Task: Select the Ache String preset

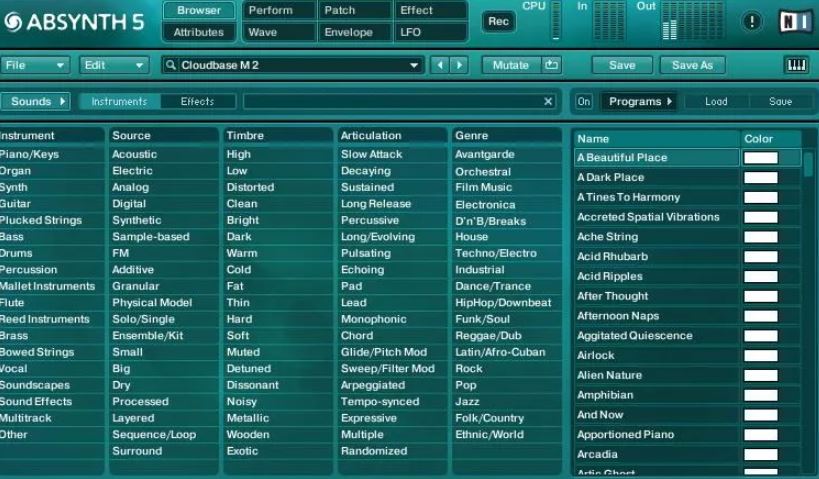Action: [657, 237]
